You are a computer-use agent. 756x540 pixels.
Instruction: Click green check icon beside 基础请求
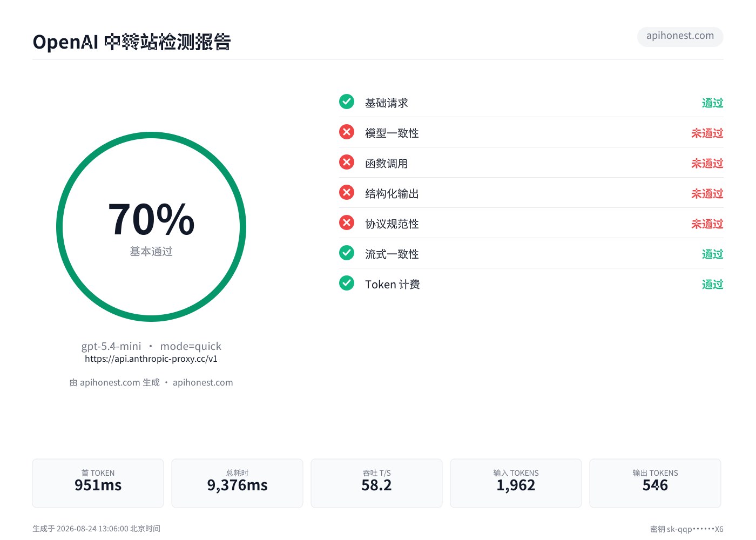tap(347, 102)
